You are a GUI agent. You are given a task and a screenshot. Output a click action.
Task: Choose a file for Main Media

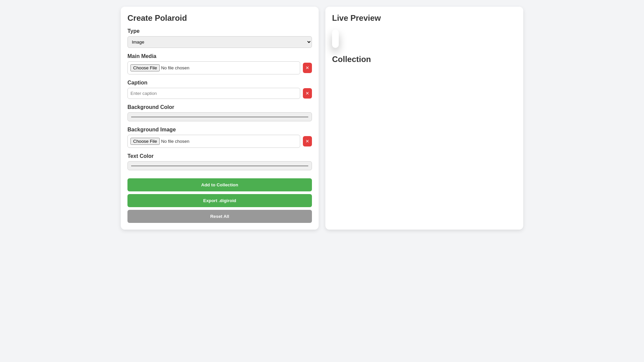coord(145,68)
